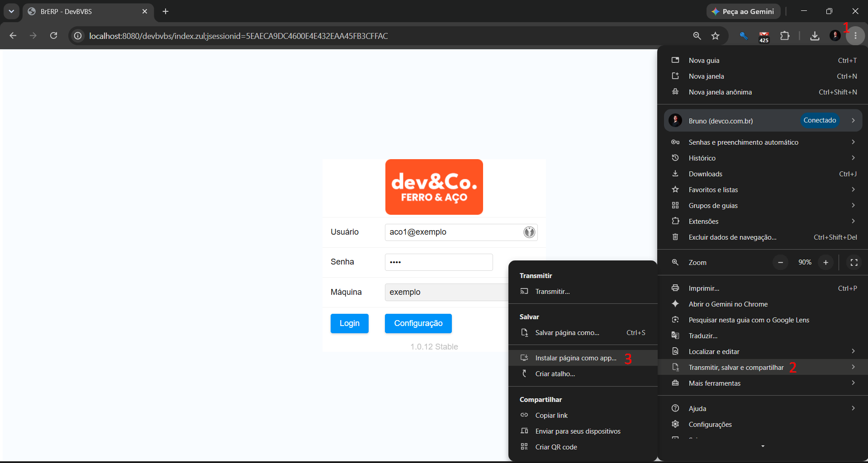Select Nova guia menu entry

click(764, 61)
